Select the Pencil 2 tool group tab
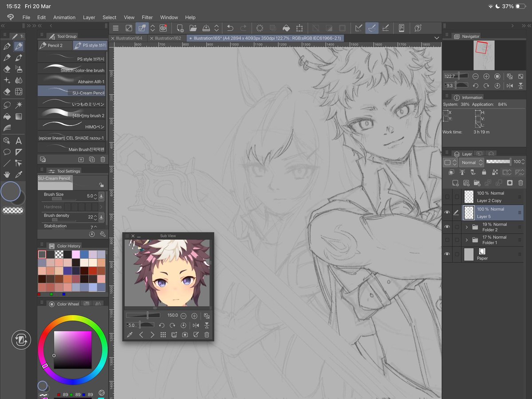Image resolution: width=532 pixels, height=399 pixels. (x=55, y=45)
